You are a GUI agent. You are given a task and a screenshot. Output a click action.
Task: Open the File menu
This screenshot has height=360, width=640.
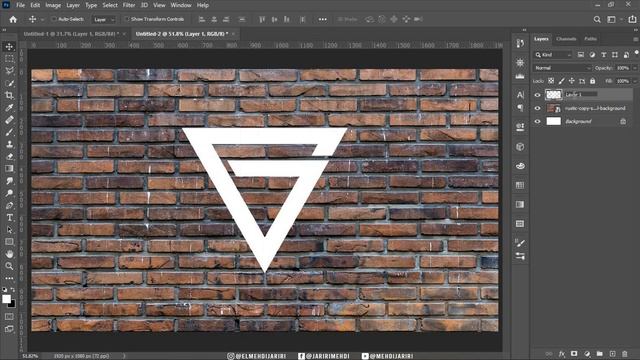(20, 5)
